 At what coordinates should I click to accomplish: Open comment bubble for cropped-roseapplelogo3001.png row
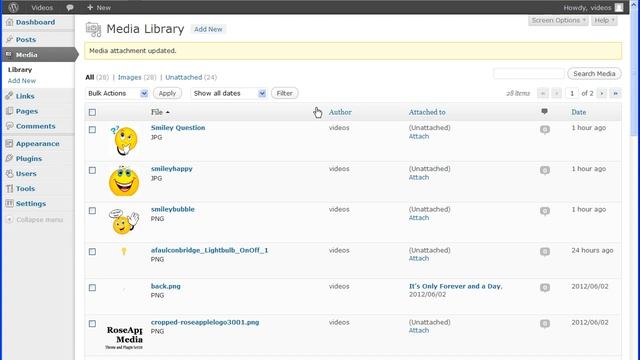point(544,324)
